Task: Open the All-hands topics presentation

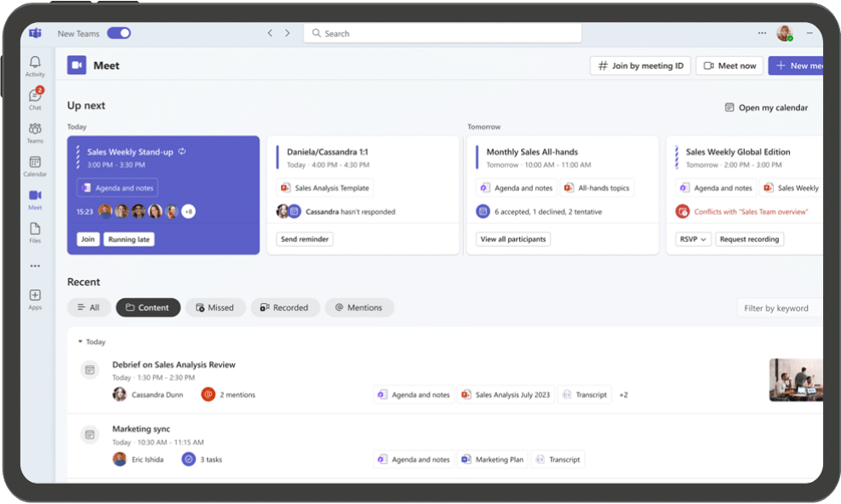Action: tap(597, 187)
